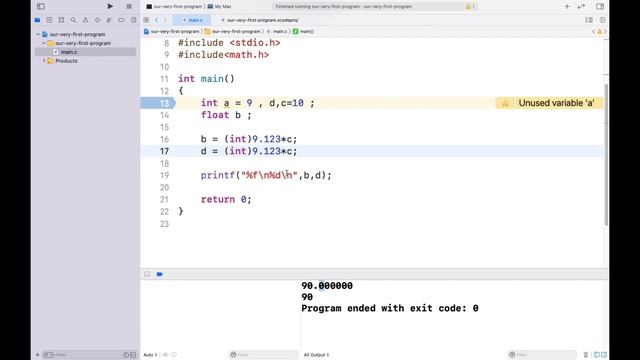Screen dimensions: 640x360
Task: Open editor layout options icon
Action: [x=589, y=20]
